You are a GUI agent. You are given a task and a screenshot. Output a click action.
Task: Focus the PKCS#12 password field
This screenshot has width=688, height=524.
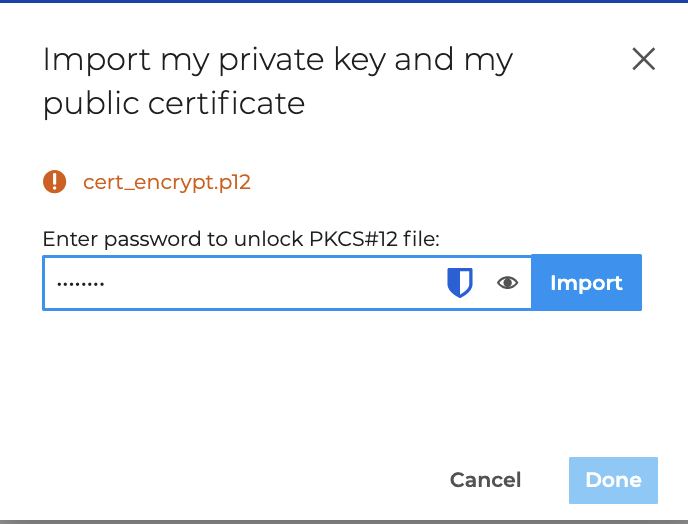tap(240, 283)
